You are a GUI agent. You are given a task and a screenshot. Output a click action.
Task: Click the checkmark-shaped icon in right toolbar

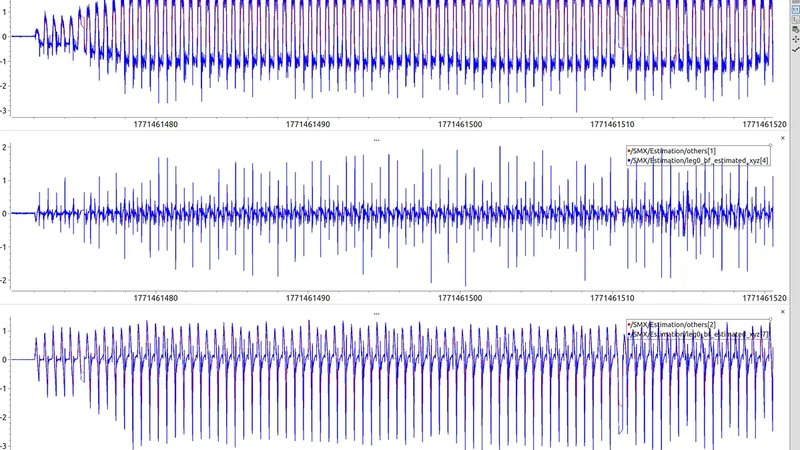click(794, 48)
